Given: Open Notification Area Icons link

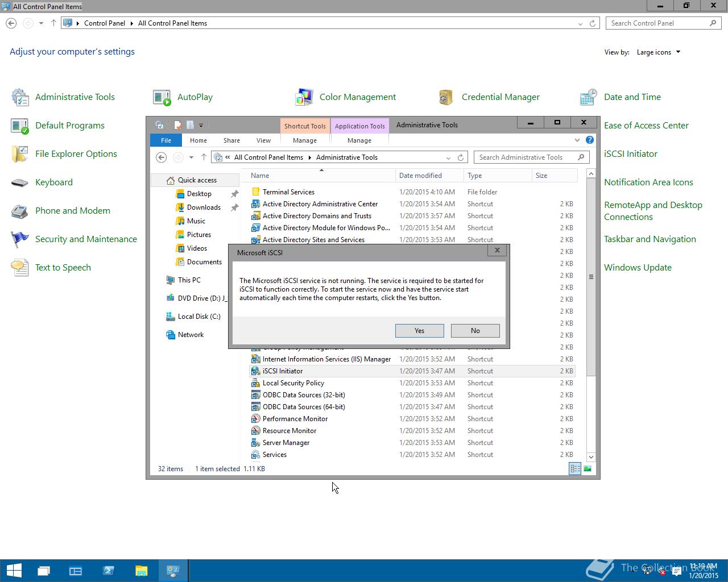Looking at the screenshot, I should point(648,182).
